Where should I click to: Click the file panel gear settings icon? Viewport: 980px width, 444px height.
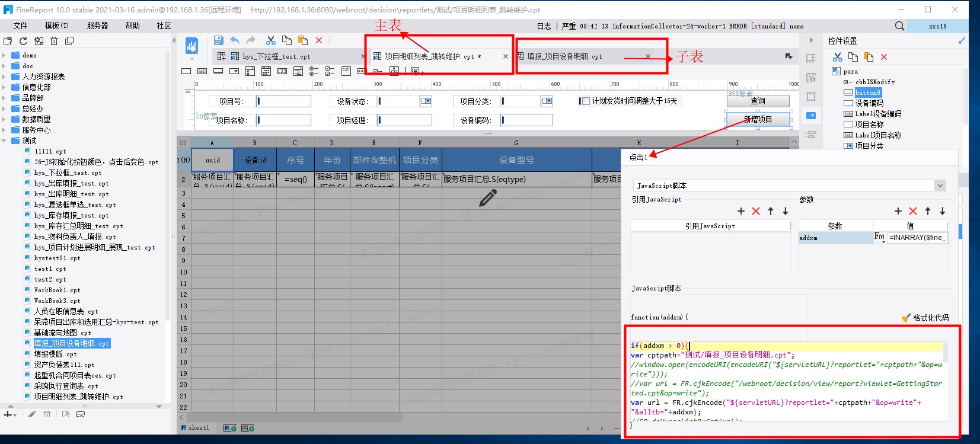click(39, 41)
